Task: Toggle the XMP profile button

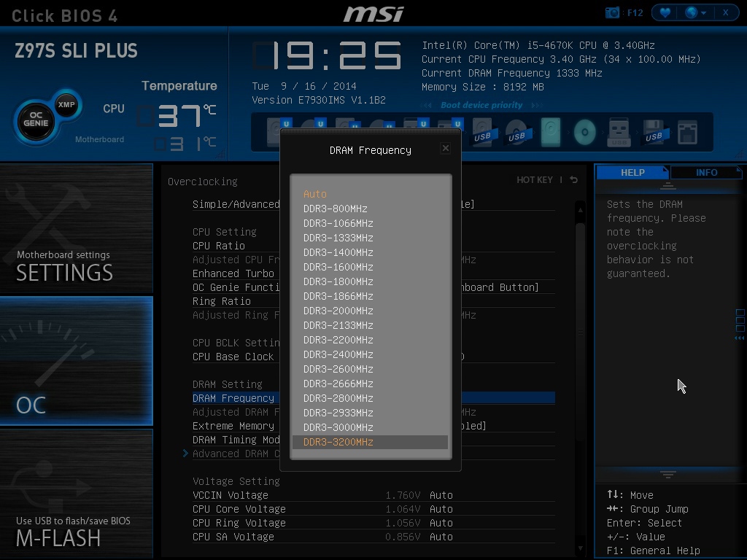Action: pos(66,104)
